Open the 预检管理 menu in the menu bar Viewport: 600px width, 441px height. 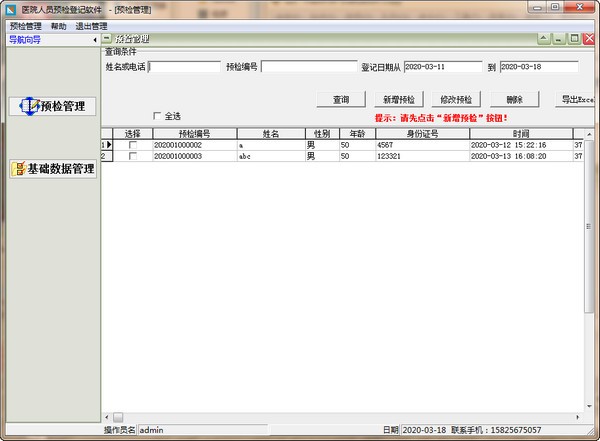(x=25, y=26)
